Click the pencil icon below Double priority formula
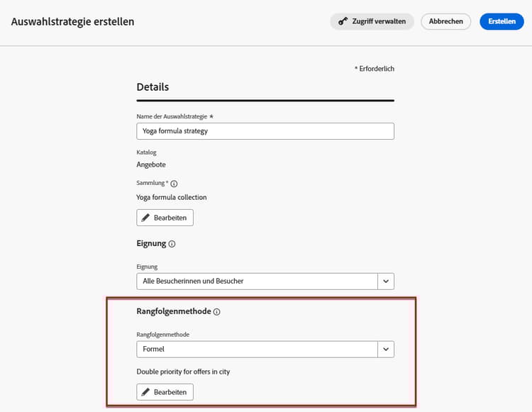 [146, 392]
